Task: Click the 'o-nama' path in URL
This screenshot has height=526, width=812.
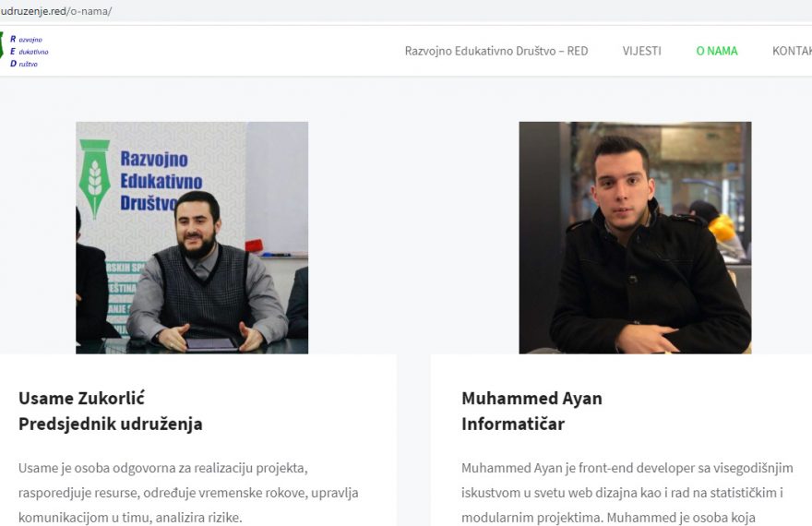Action: click(x=90, y=11)
